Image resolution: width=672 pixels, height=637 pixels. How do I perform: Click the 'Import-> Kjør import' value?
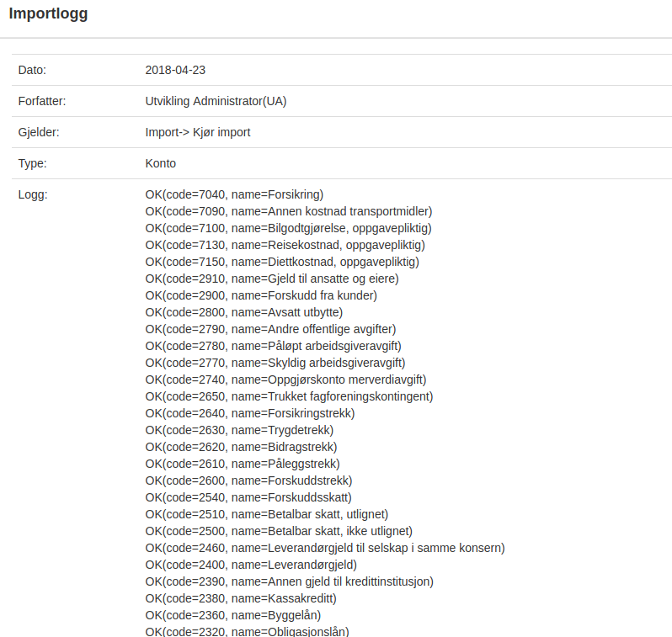[x=198, y=132]
